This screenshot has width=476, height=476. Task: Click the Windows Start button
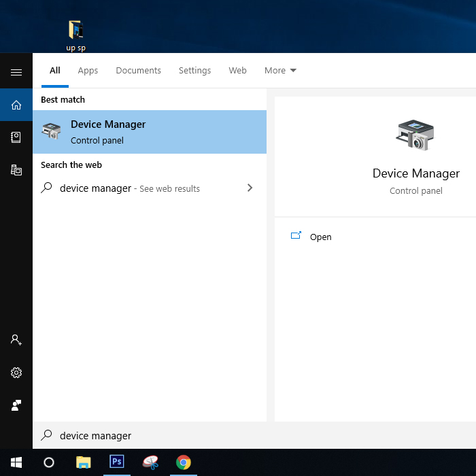[16, 462]
